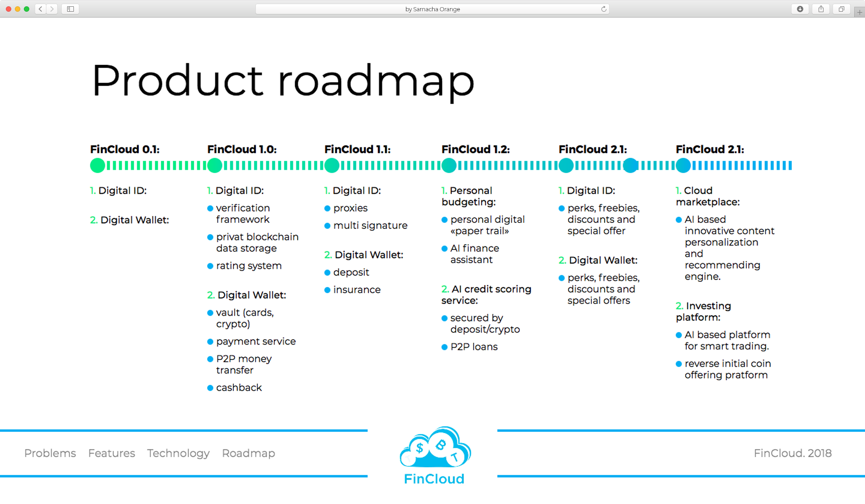Click the AI finance assistant bullet
865x504 pixels.
tap(470, 254)
